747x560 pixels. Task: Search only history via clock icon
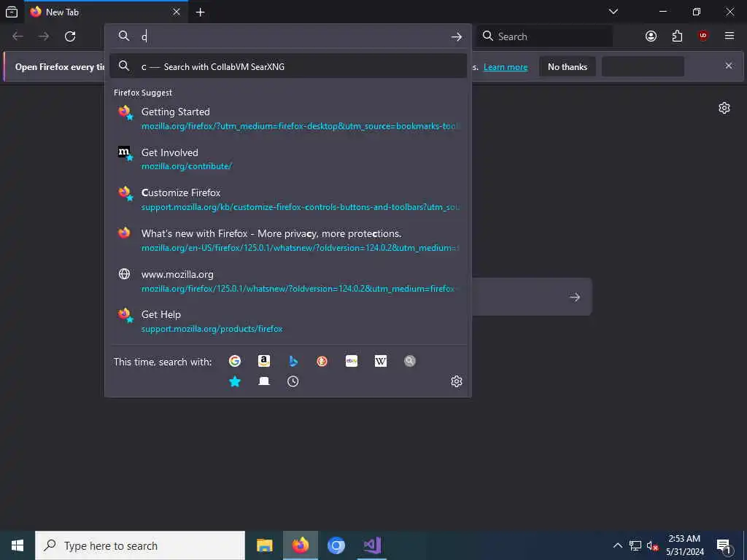(x=293, y=381)
